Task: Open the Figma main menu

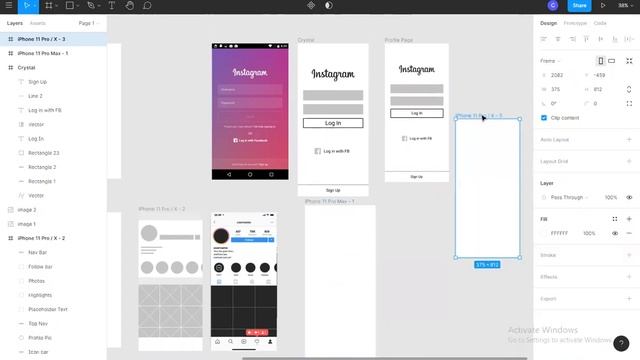Action: pos(9,6)
